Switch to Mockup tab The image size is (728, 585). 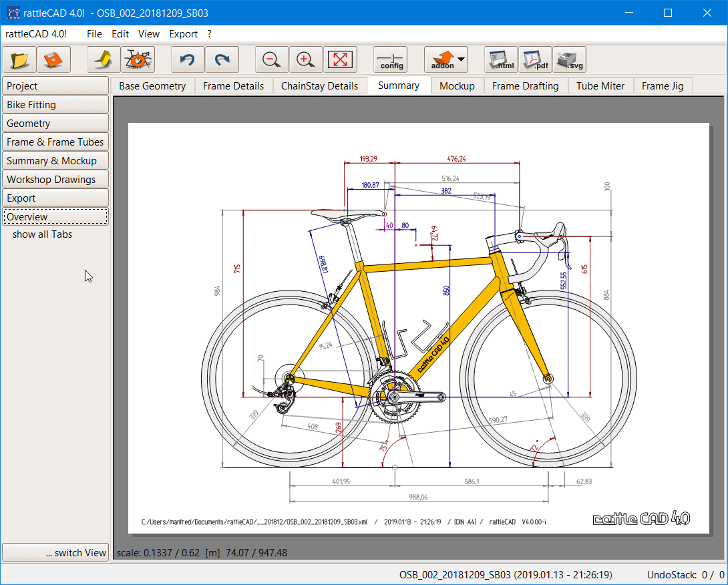[x=457, y=86]
